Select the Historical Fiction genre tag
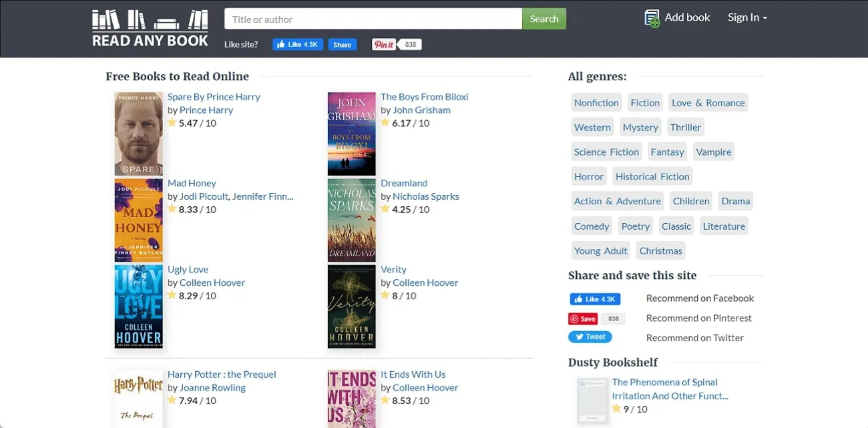Image resolution: width=868 pixels, height=428 pixels. click(x=652, y=177)
